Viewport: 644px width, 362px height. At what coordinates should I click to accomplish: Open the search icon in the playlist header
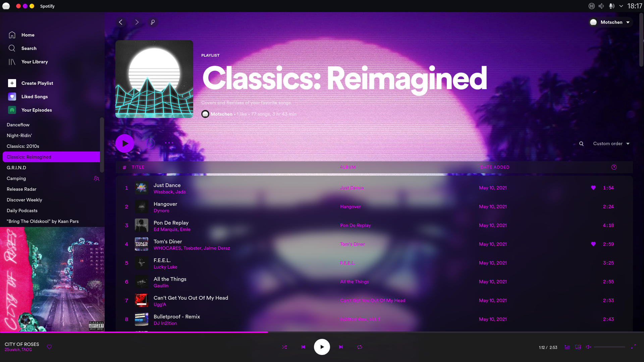(581, 143)
